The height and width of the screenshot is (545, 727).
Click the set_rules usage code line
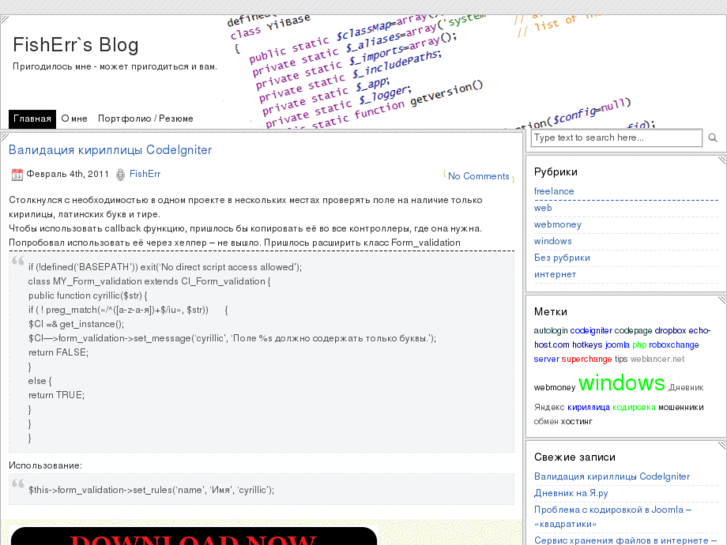[151, 490]
